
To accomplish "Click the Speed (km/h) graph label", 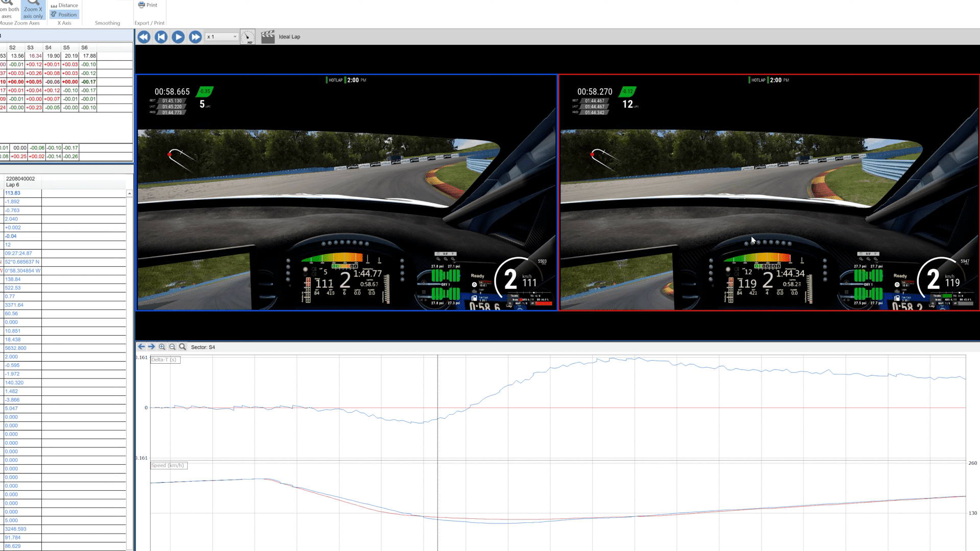I will pyautogui.click(x=168, y=465).
